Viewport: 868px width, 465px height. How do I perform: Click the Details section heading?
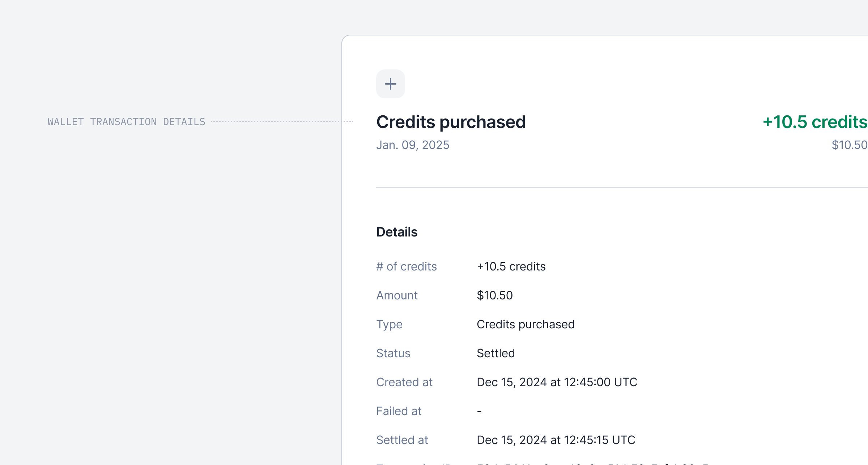(x=397, y=232)
